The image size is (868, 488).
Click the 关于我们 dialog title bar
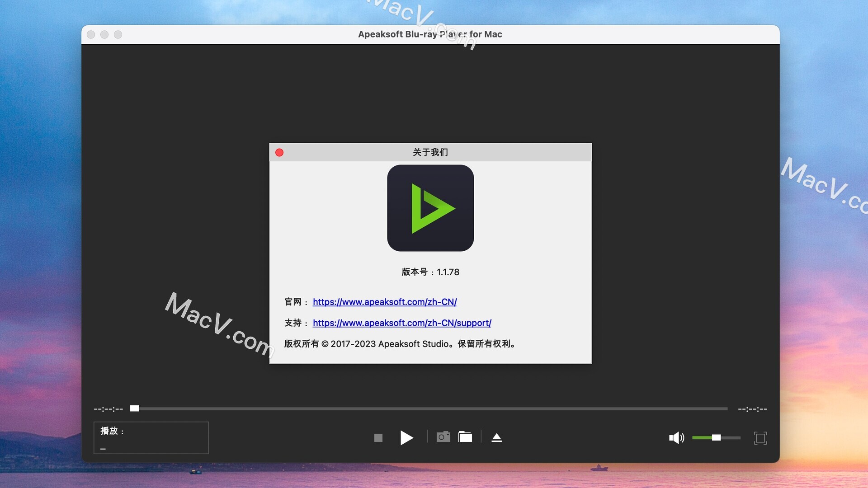click(x=430, y=152)
